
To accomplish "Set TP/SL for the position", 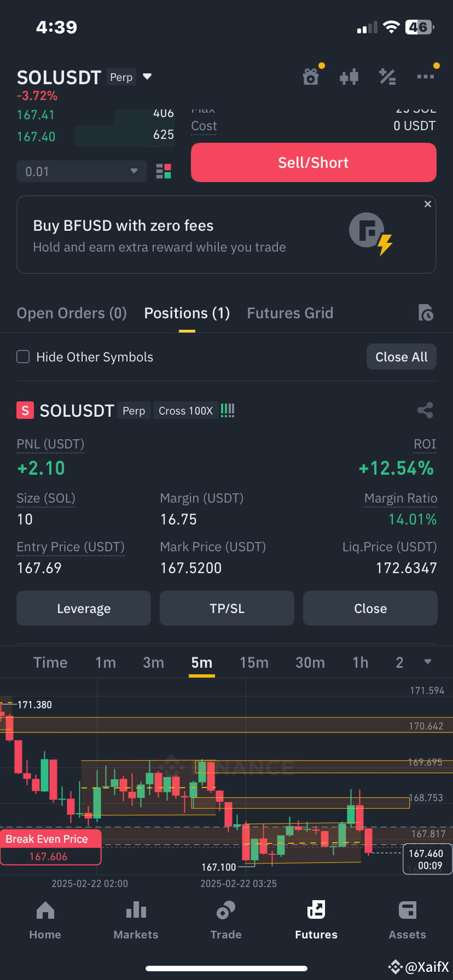I will coord(226,608).
